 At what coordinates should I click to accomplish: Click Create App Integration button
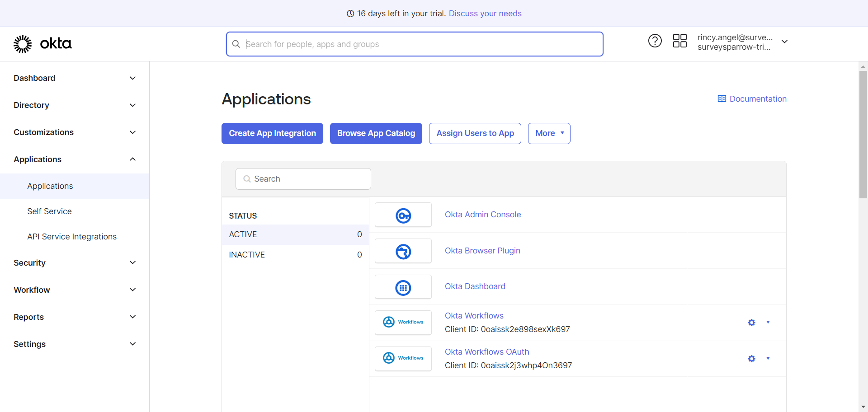[272, 133]
